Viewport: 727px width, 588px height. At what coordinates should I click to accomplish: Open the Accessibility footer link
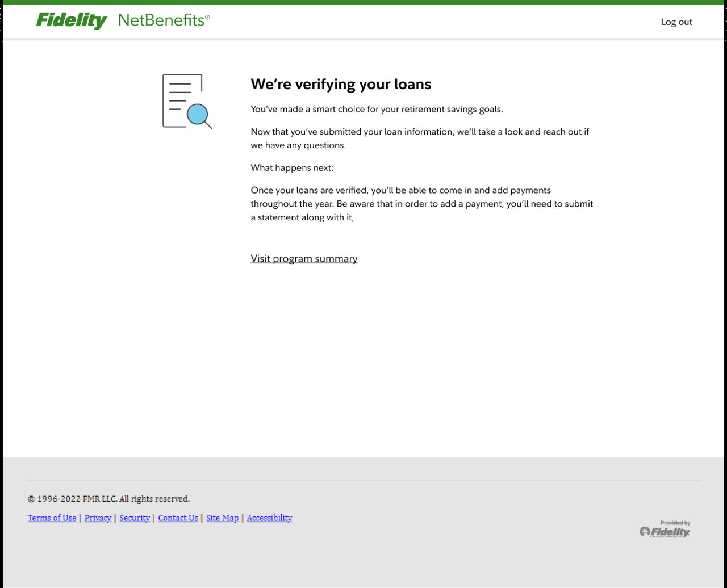pos(269,518)
